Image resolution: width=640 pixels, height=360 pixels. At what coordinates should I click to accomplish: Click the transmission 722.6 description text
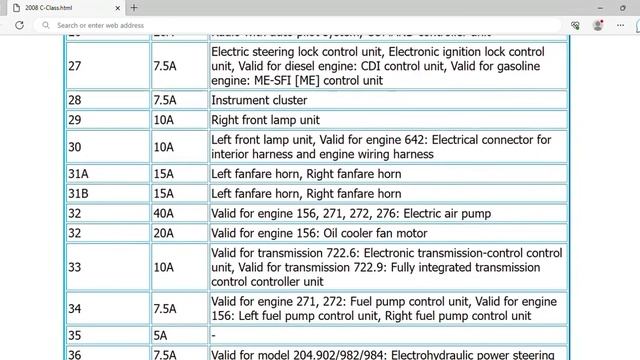coord(387,267)
